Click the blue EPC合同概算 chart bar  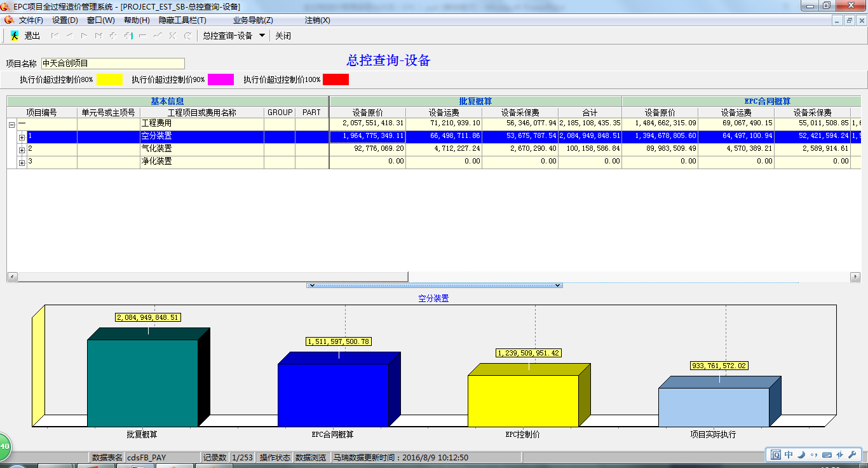333,394
